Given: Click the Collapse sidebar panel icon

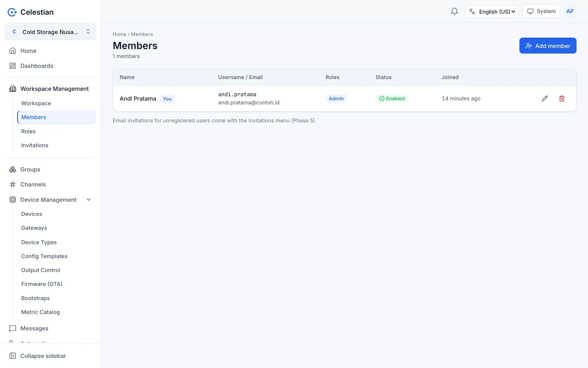Looking at the screenshot, I should 13,356.
